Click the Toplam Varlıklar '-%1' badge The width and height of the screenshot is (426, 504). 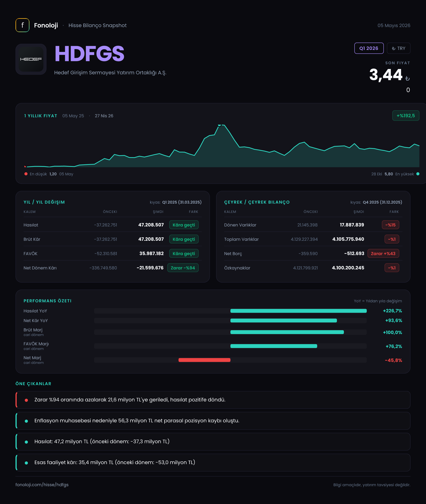(392, 239)
